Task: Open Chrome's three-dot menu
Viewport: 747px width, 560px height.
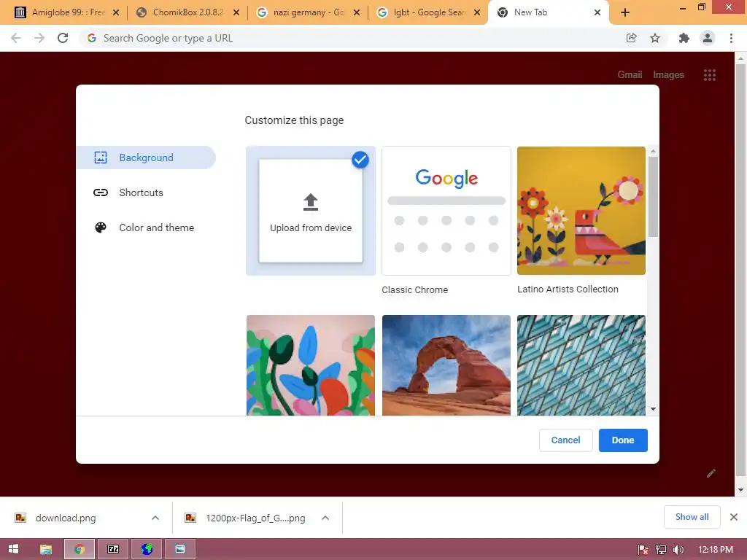Action: (731, 38)
